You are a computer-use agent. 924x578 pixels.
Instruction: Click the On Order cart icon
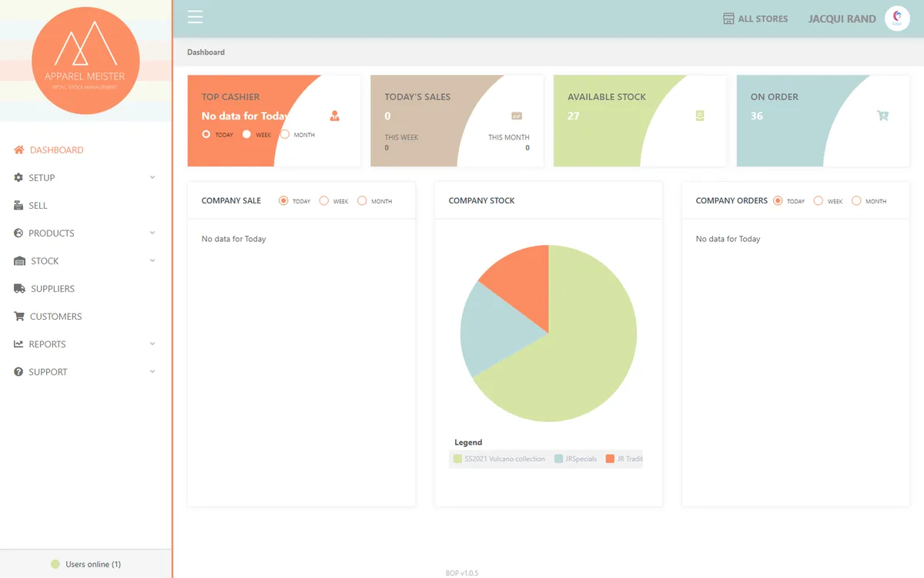click(x=882, y=116)
